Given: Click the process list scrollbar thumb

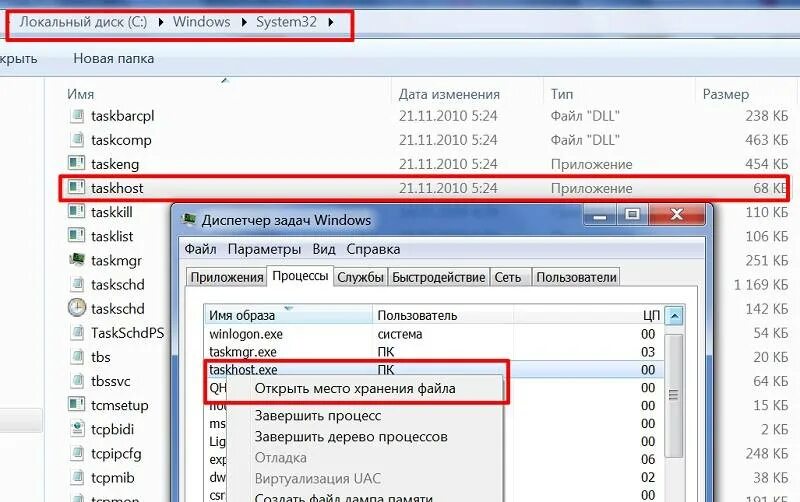Looking at the screenshot, I should point(674,395).
